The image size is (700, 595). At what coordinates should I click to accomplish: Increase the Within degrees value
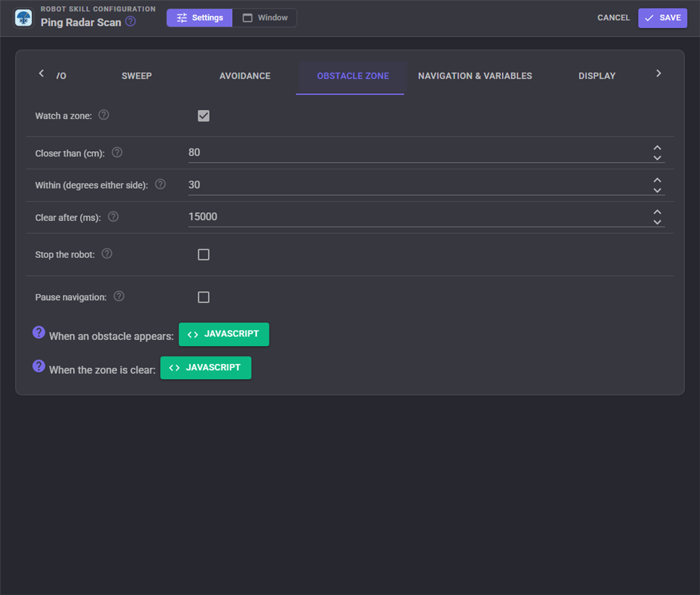coord(657,180)
